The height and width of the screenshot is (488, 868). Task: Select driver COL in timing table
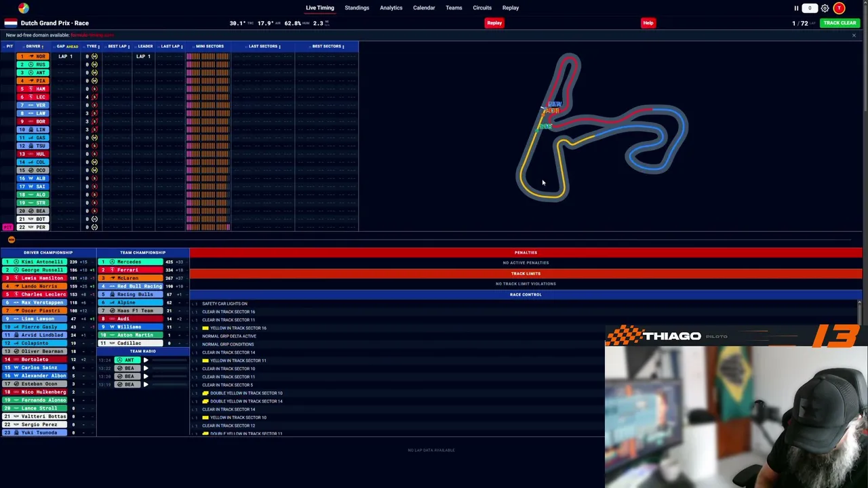[x=33, y=162]
